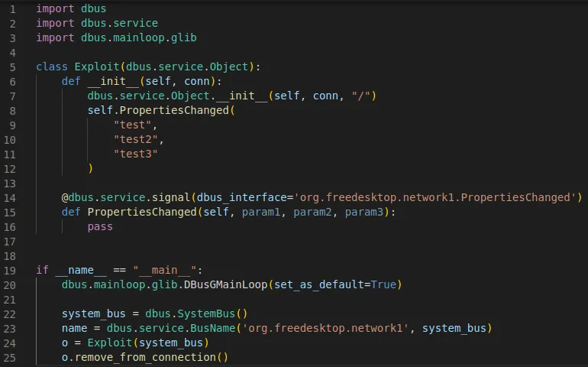The image size is (588, 367).
Task: Click line number 19 in the gutter
Action: [10, 271]
